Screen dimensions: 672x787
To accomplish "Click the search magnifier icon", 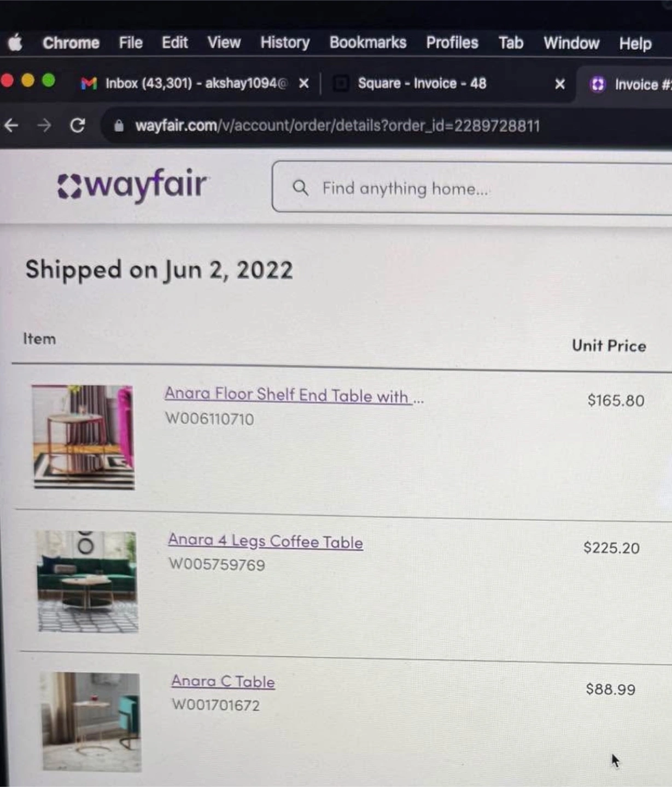I will pyautogui.click(x=300, y=188).
